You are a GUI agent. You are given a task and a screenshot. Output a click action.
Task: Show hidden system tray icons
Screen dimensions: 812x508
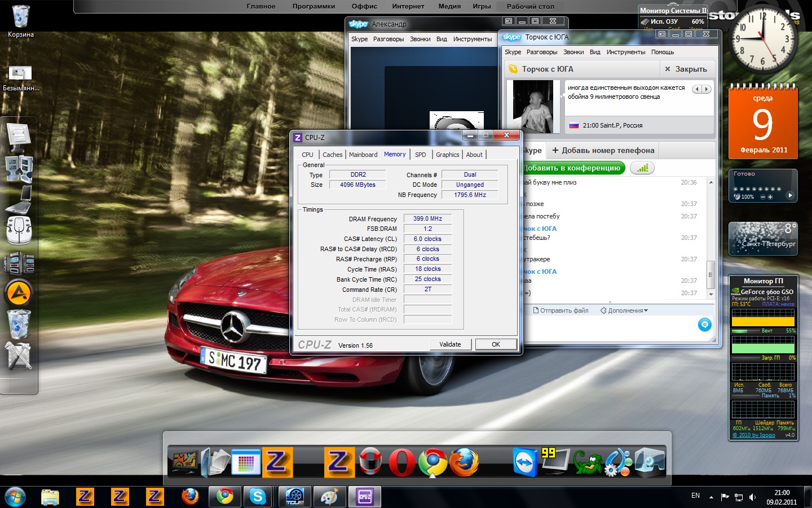coord(711,497)
